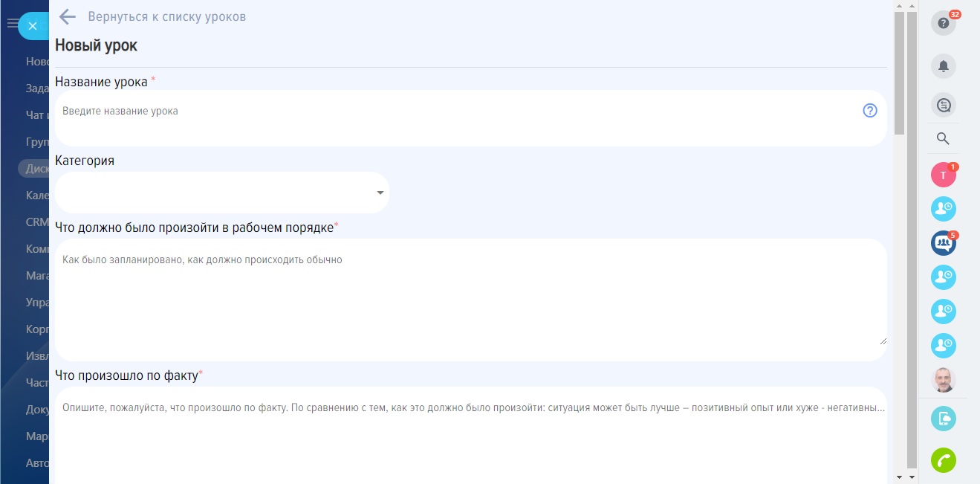Screen dimensions: 980x484
Task: Open 'Груп' item in left menu
Action: (37, 141)
